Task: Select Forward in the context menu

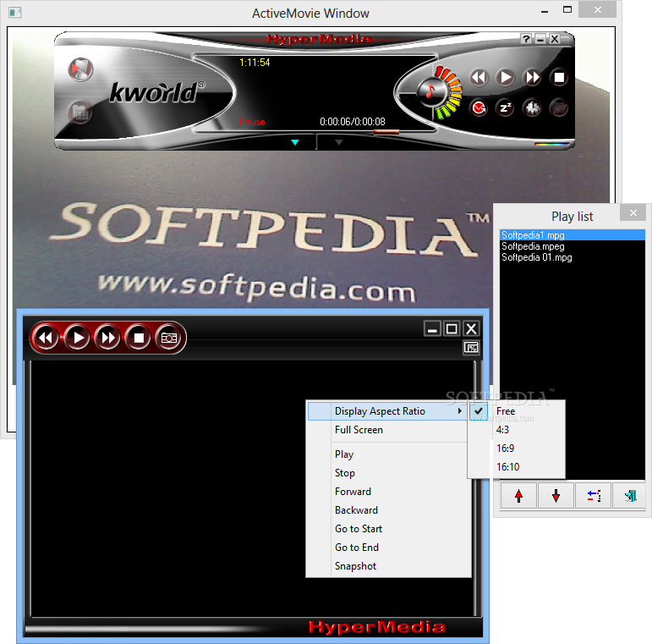Action: coord(387,492)
